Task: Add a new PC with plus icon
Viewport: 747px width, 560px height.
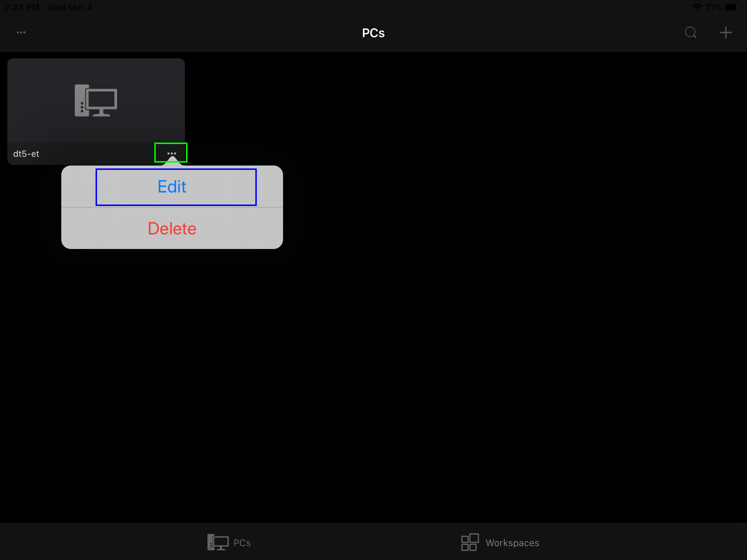Action: [725, 32]
